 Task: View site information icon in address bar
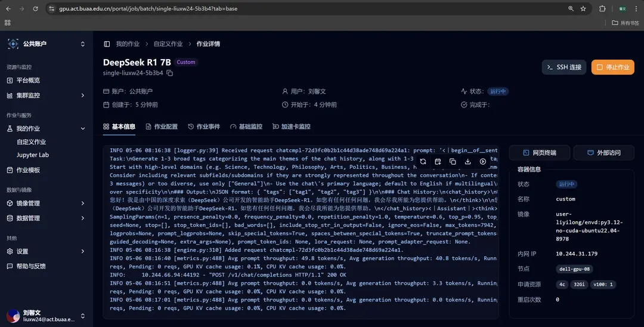click(51, 8)
